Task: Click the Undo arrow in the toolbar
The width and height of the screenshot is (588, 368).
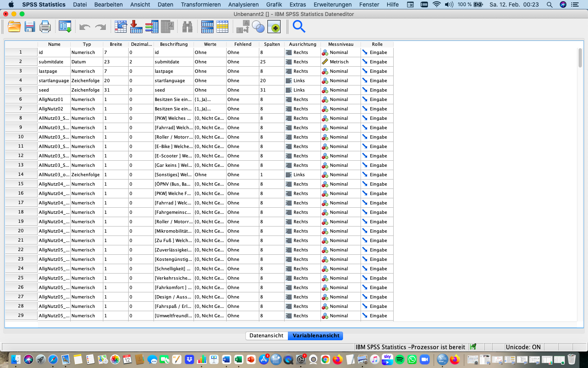Action: [x=85, y=27]
